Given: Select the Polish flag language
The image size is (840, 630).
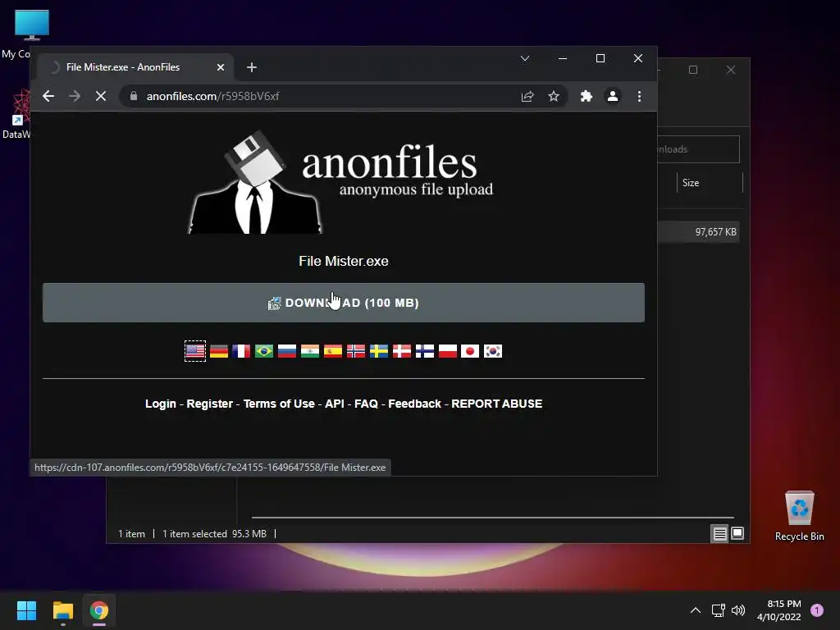Looking at the screenshot, I should click(x=447, y=351).
